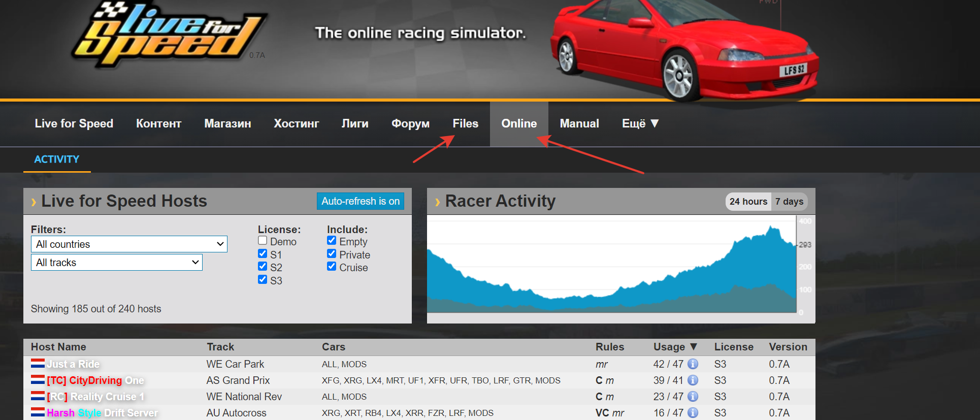Click the flag beside [TC] CityDriving One
This screenshot has height=420, width=980.
pyautogui.click(x=38, y=380)
